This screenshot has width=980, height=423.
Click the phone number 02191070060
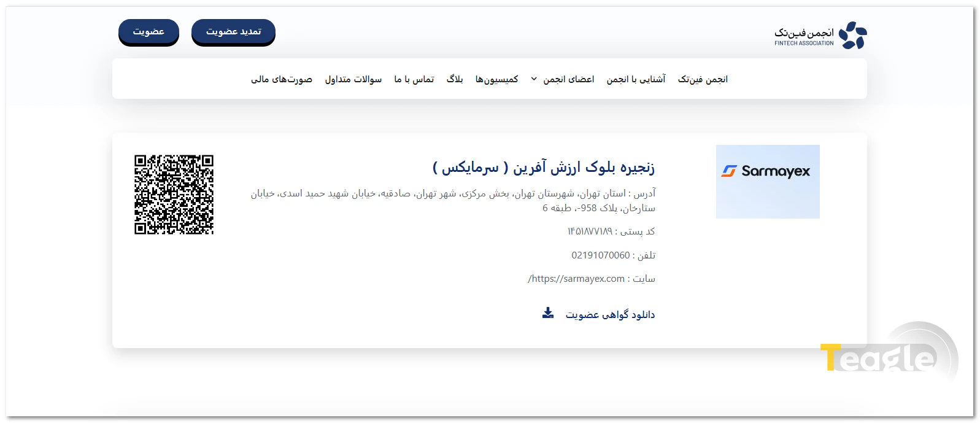pos(601,255)
